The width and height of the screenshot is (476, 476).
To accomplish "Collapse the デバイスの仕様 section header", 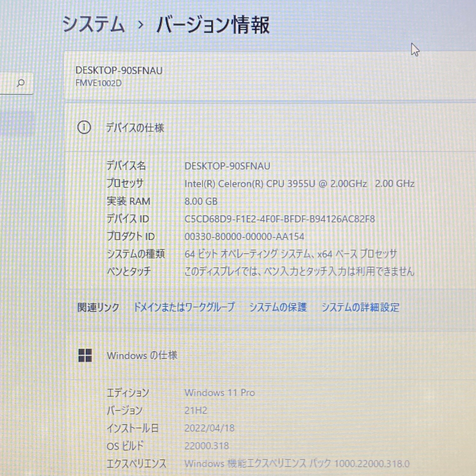I will (x=270, y=128).
